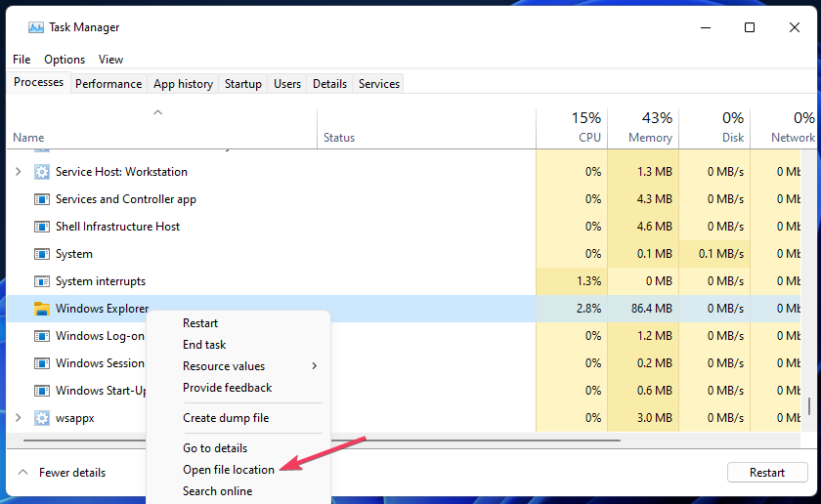Switch to the Details tab
Screen dimensions: 821x504
[329, 84]
